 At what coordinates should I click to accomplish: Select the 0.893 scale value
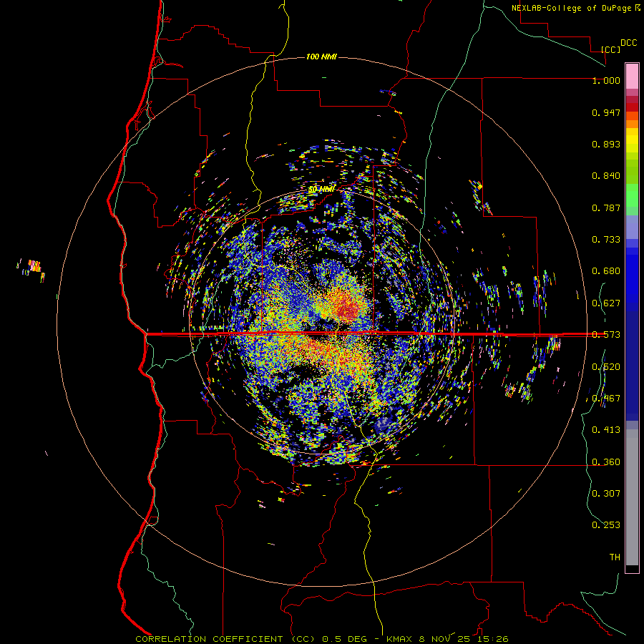[x=606, y=144]
